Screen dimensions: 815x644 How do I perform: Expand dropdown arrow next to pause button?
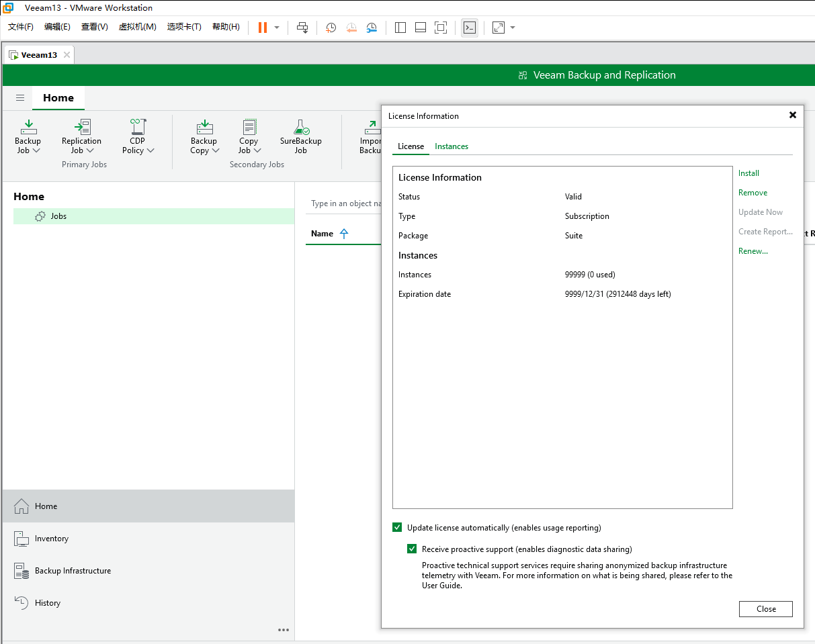coord(277,28)
